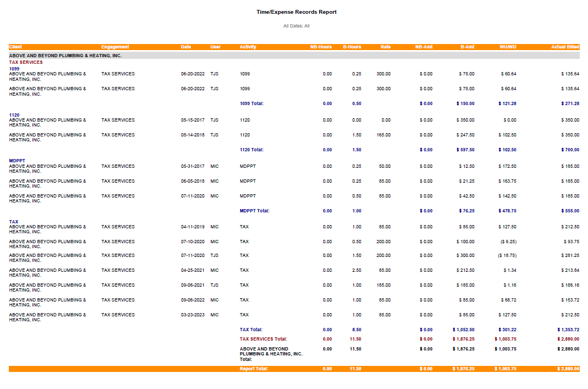Select the gray client group header bar
The height and width of the screenshot is (389, 588).
point(294,56)
